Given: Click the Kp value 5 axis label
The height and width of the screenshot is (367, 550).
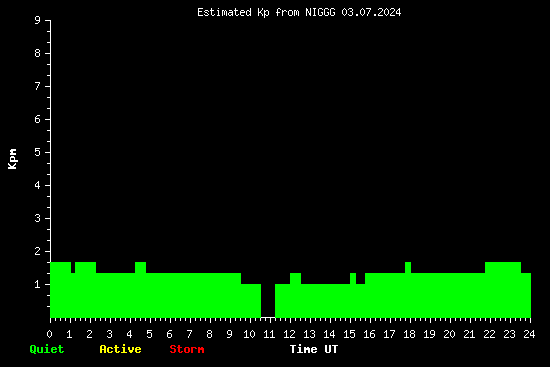Looking at the screenshot, I should [x=38, y=152].
